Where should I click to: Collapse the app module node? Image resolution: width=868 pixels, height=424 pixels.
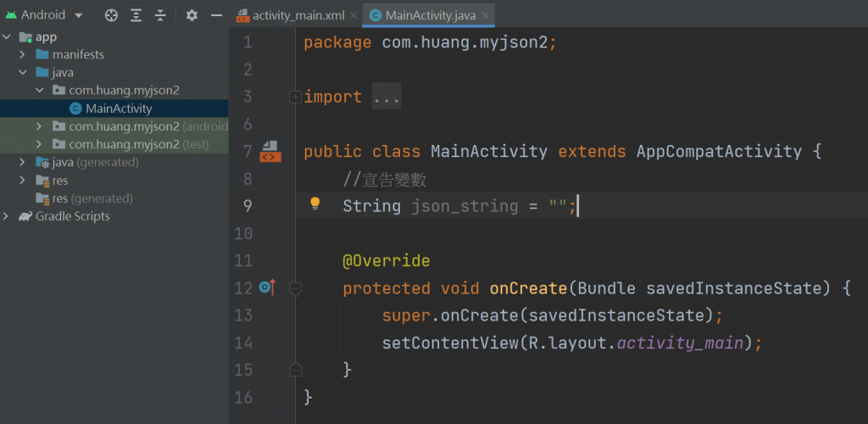7,37
